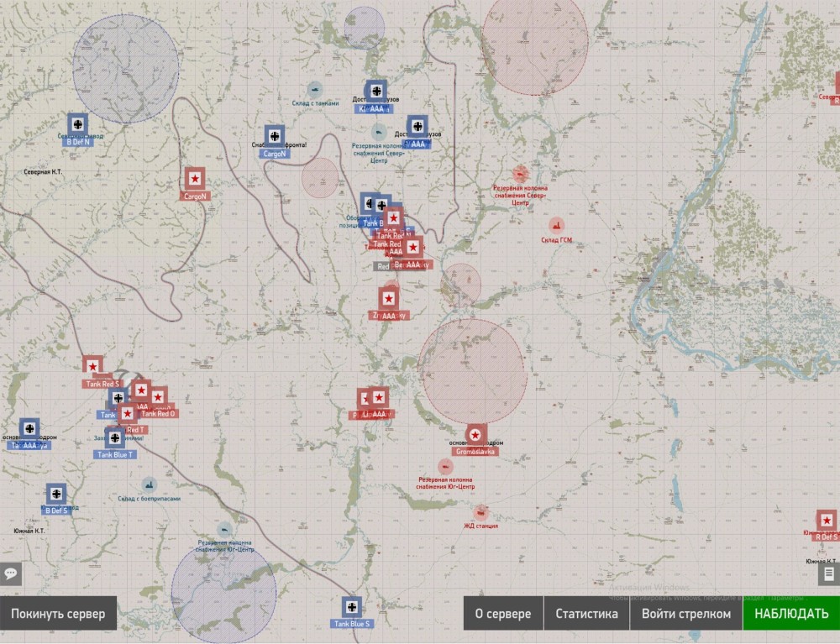Open the chat bubble icon

pyautogui.click(x=10, y=573)
